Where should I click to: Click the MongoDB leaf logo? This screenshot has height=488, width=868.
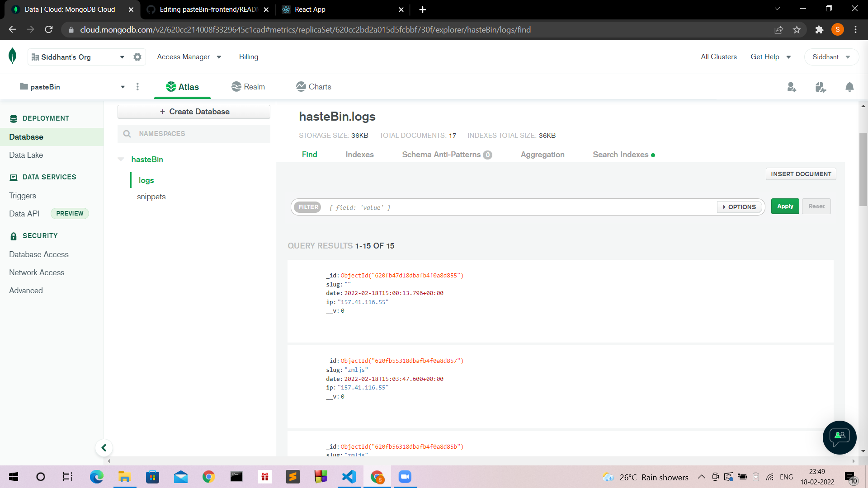[12, 56]
